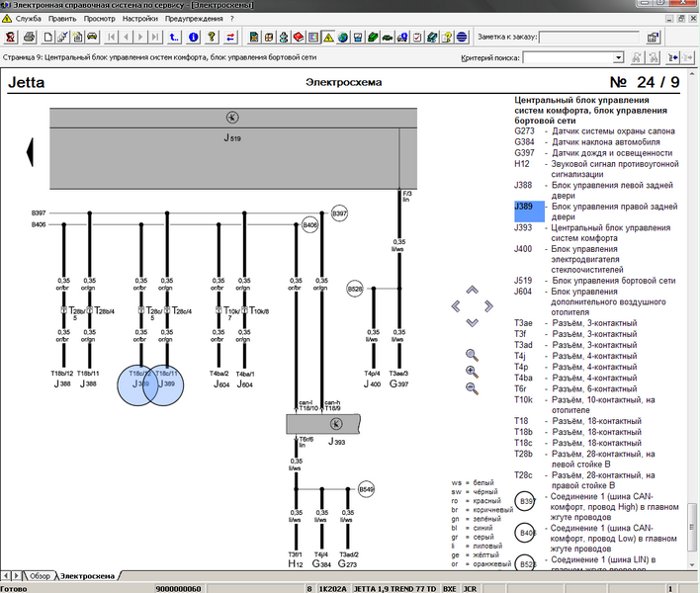Click the Заметка к заказу input field
The image size is (700, 593).
pyautogui.click(x=589, y=37)
